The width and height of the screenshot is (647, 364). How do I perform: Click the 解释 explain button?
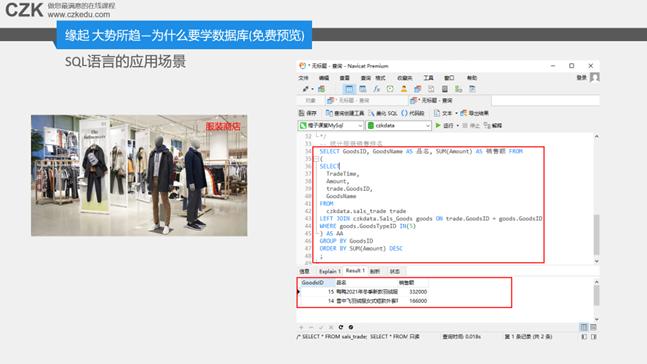click(493, 125)
